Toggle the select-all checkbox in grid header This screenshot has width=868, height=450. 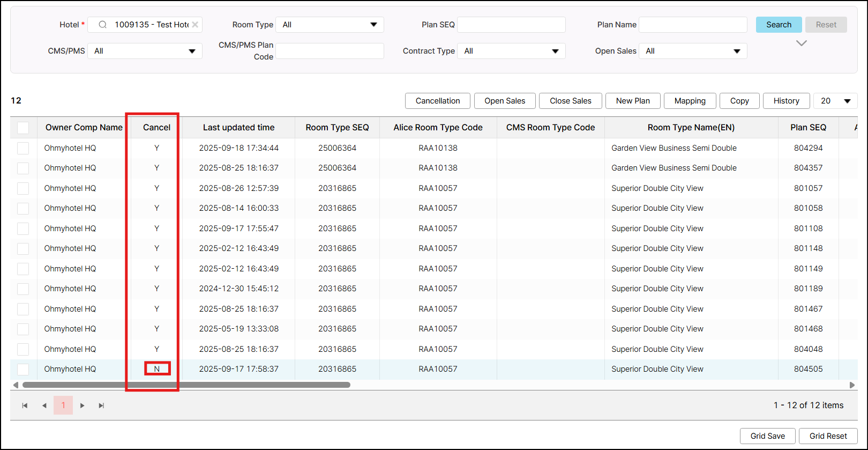[x=23, y=128]
